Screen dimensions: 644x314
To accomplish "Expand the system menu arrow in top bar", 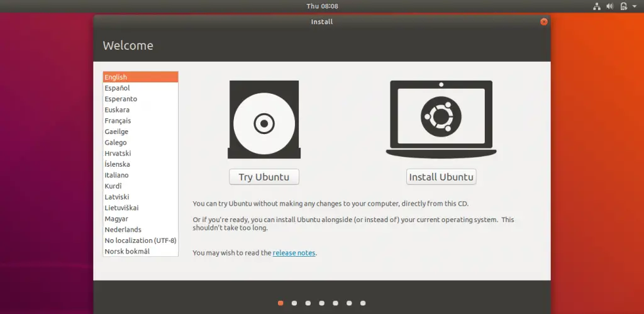I will click(635, 6).
